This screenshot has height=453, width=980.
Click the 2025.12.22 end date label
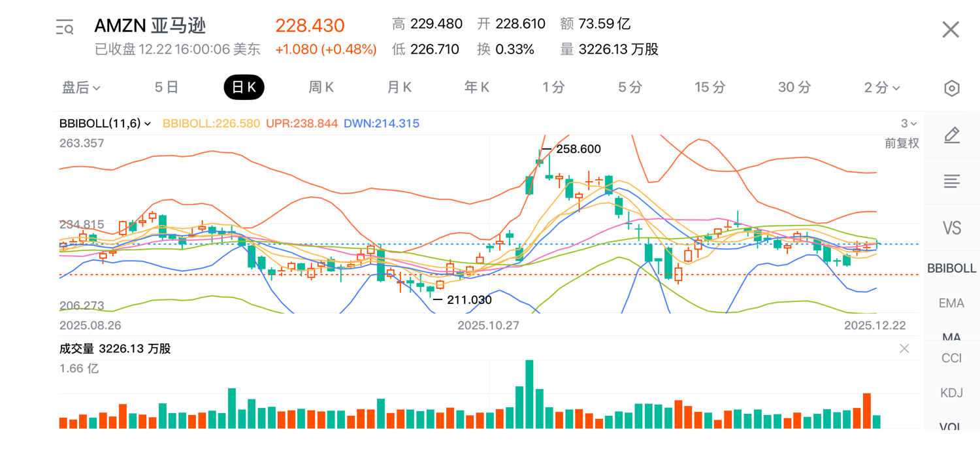[875, 325]
